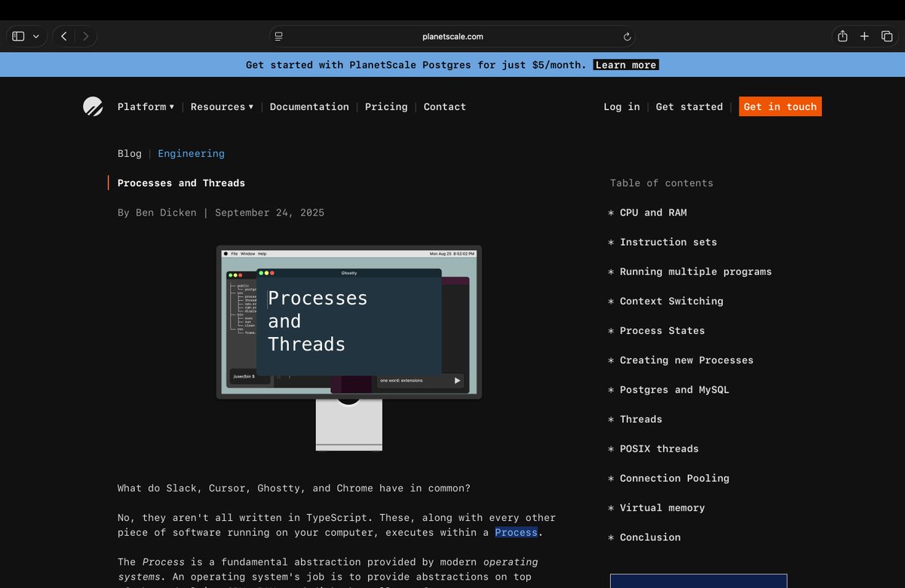Click the PlanetScale logo
The height and width of the screenshot is (588, 905).
click(93, 106)
